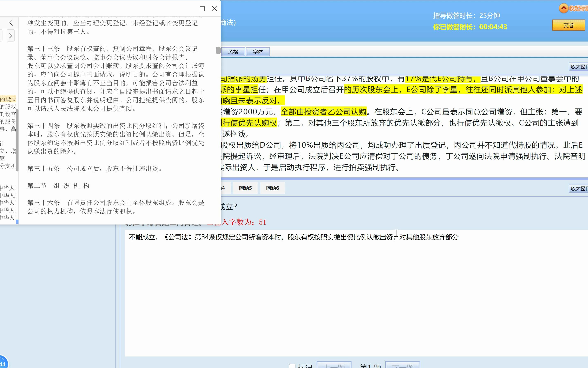Click 放大窗口 for the case material panel
The height and width of the screenshot is (368, 588).
[x=579, y=66]
